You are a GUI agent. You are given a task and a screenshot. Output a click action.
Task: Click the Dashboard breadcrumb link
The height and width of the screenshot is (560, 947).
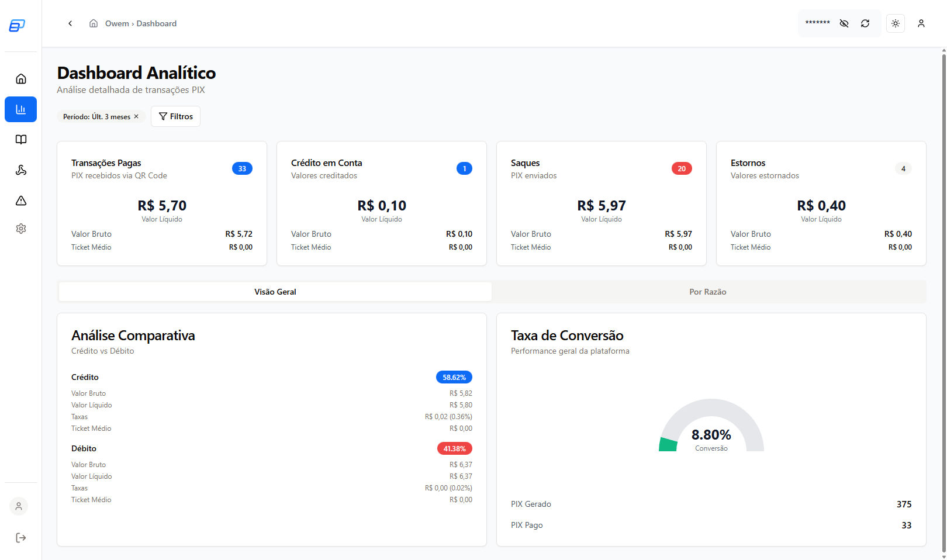(x=156, y=23)
